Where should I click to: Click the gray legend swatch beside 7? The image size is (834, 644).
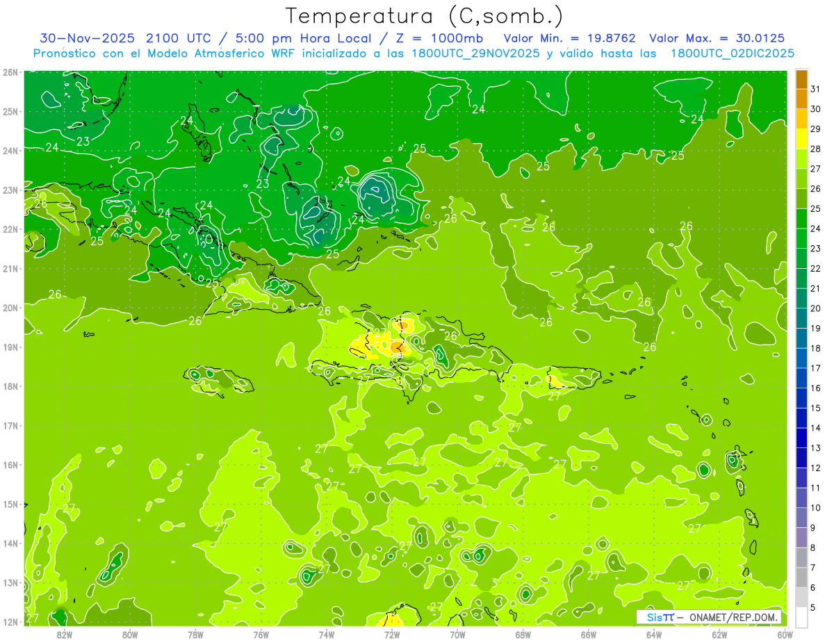click(801, 577)
